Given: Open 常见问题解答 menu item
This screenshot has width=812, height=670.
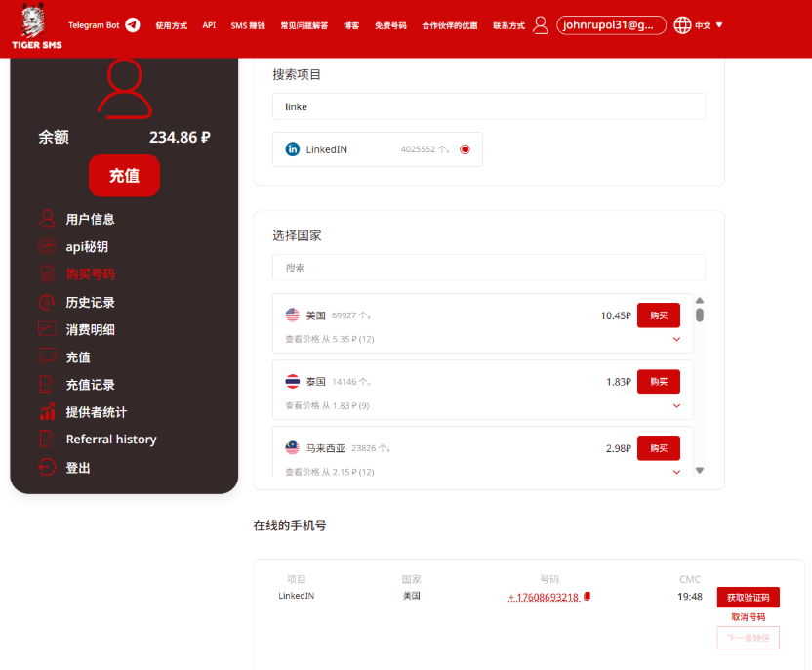Looking at the screenshot, I should point(304,25).
